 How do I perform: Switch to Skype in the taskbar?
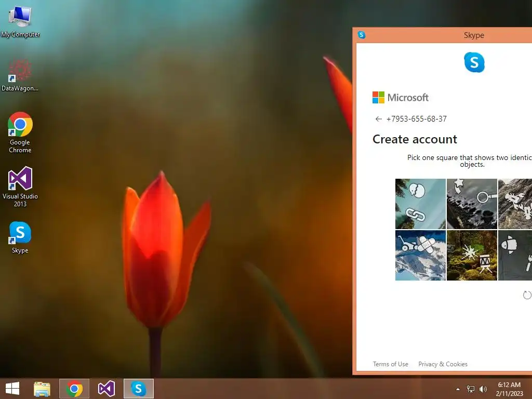(x=138, y=389)
